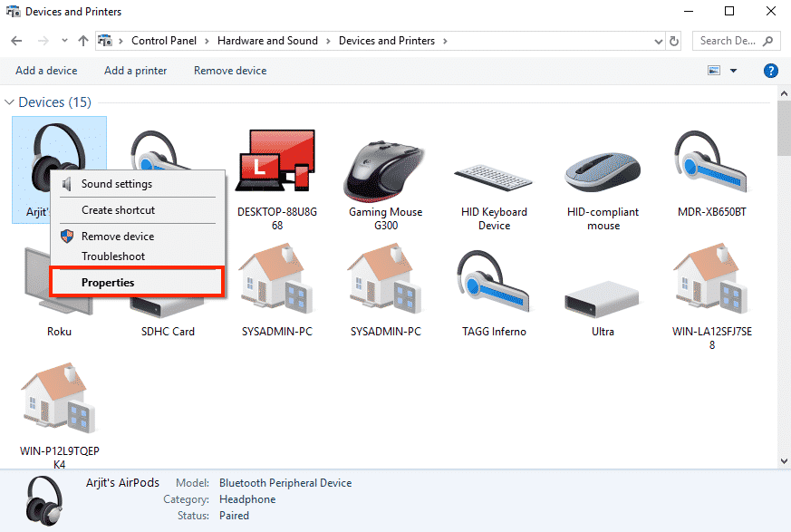Select Sound settings from context menu
This screenshot has width=791, height=532.
(117, 184)
